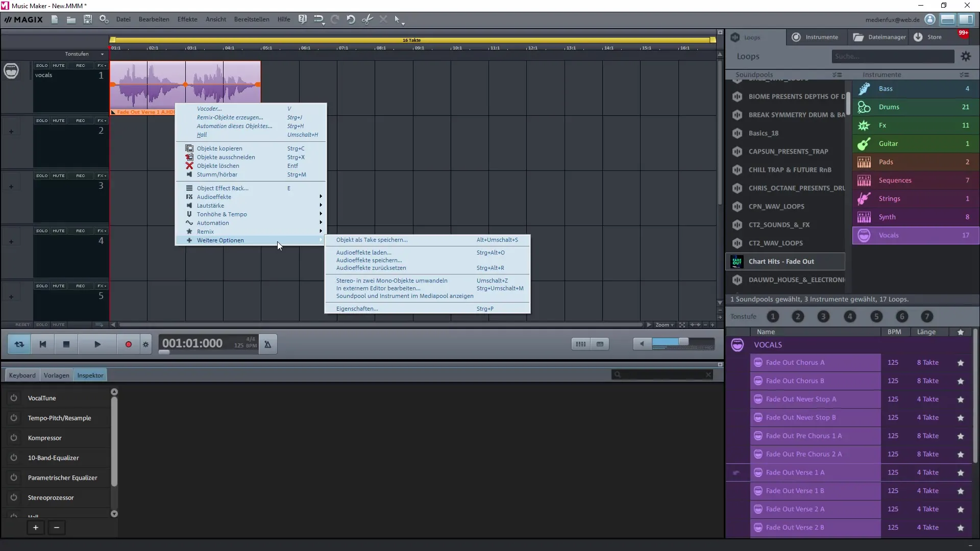Select Guitar instrument category
Viewport: 980px width, 551px height.
coord(916,144)
